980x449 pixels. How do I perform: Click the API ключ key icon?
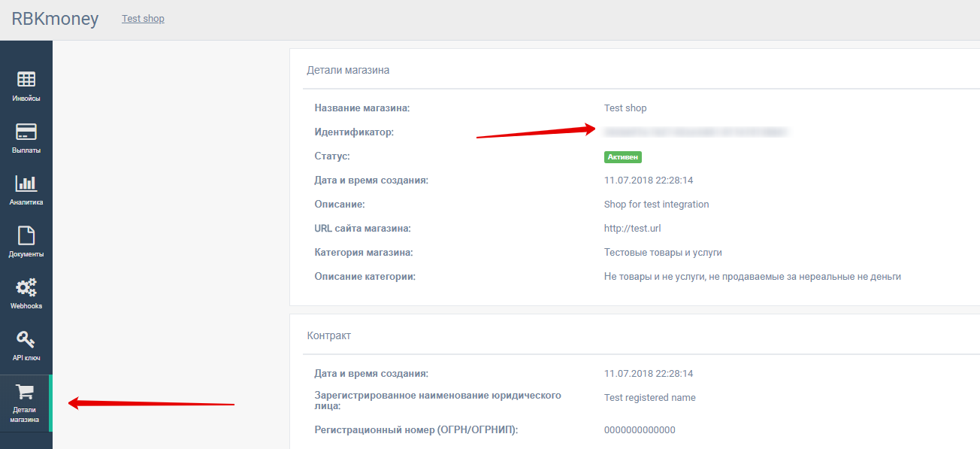(26, 340)
